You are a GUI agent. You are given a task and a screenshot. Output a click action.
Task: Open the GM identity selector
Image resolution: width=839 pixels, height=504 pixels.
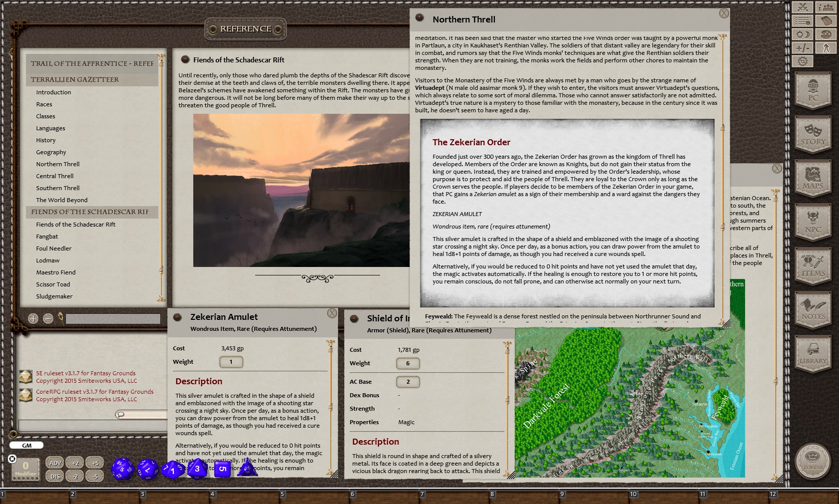coord(26,445)
